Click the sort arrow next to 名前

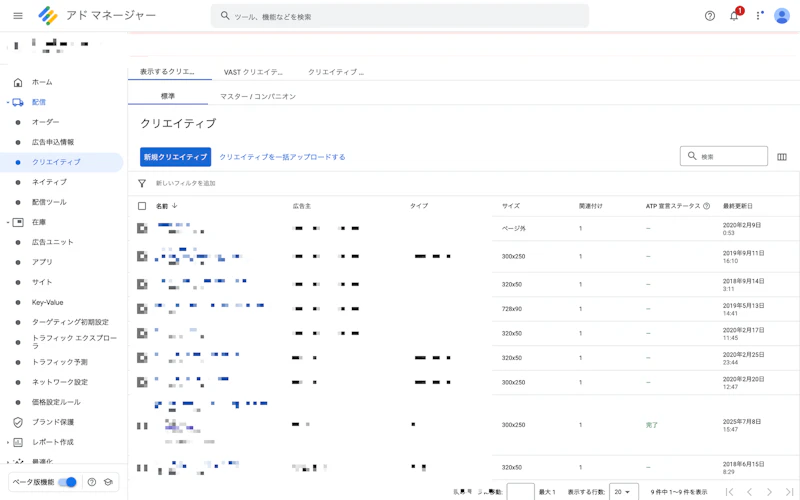click(175, 206)
